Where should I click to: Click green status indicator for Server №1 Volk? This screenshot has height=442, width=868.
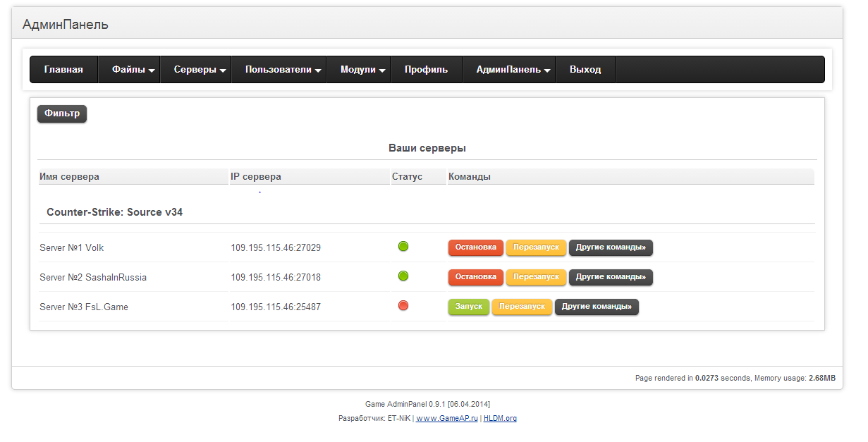tap(403, 247)
